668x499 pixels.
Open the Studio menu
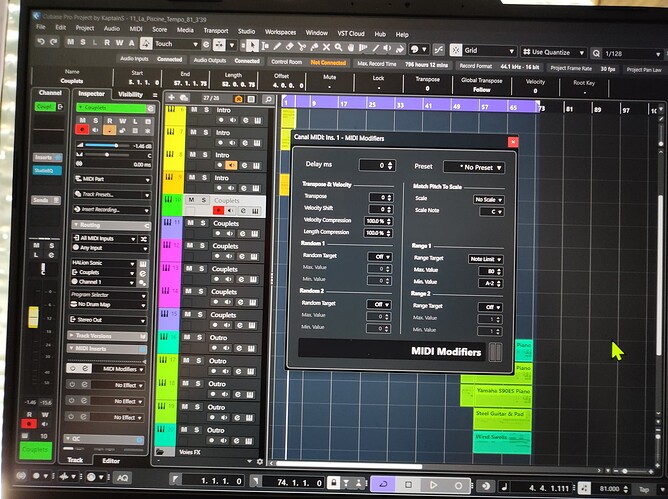pos(246,32)
